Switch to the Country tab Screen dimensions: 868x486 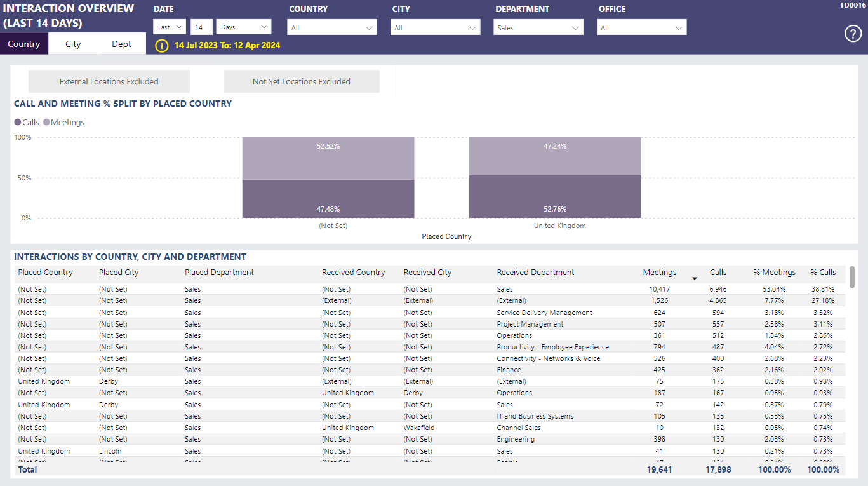(24, 44)
